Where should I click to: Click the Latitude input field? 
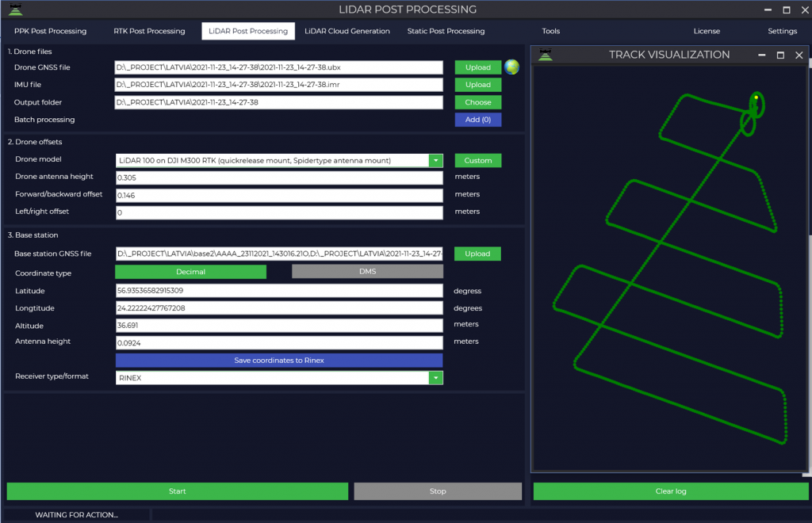(x=278, y=291)
